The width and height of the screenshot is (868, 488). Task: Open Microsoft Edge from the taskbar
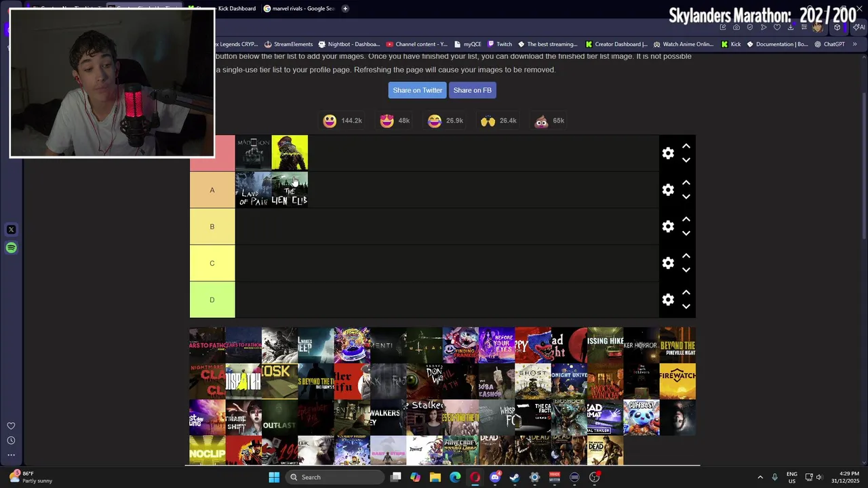(x=455, y=477)
